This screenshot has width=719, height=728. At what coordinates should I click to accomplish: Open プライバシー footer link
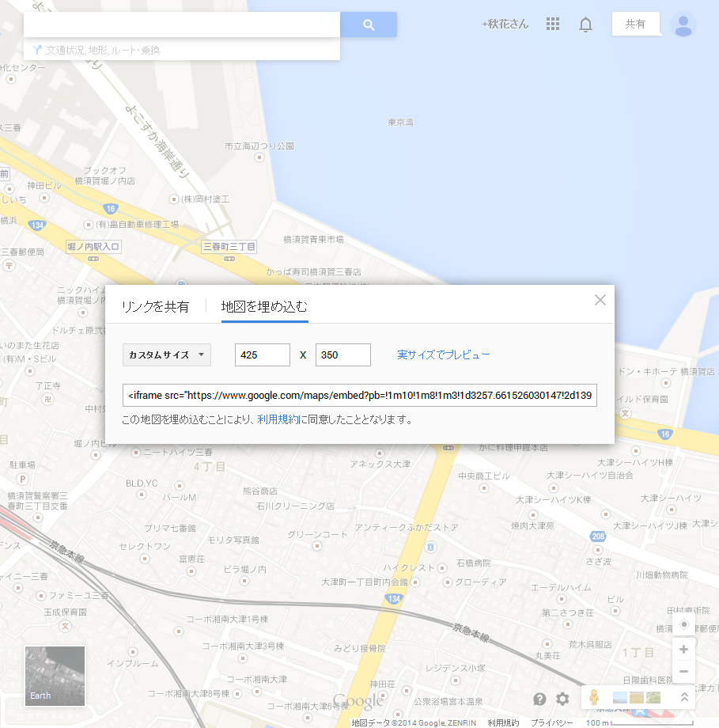[551, 723]
